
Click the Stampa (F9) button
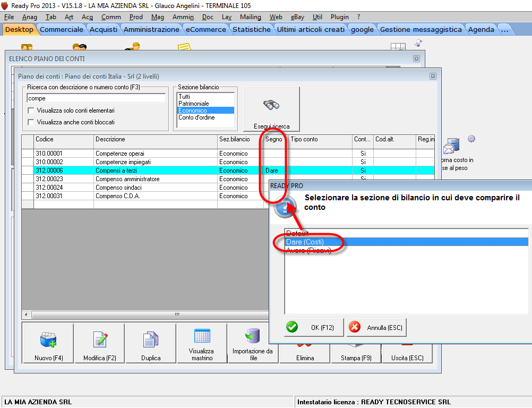pyautogui.click(x=356, y=354)
